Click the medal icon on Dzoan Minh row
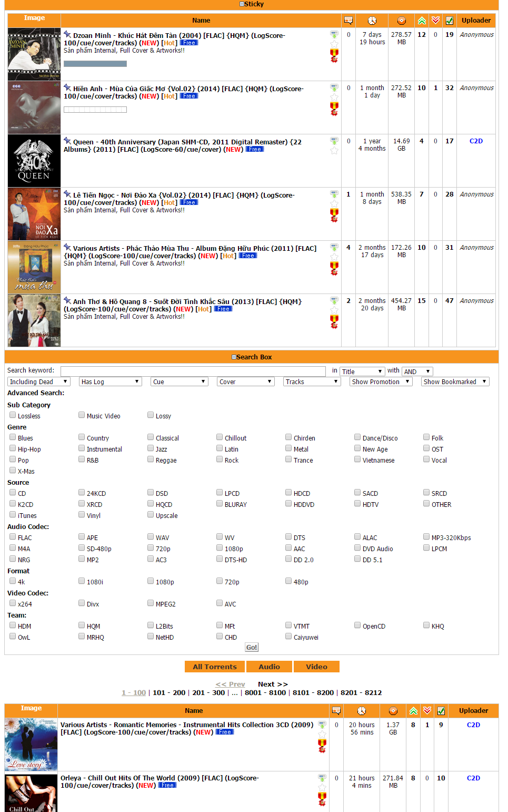The width and height of the screenshot is (508, 812). [x=334, y=55]
